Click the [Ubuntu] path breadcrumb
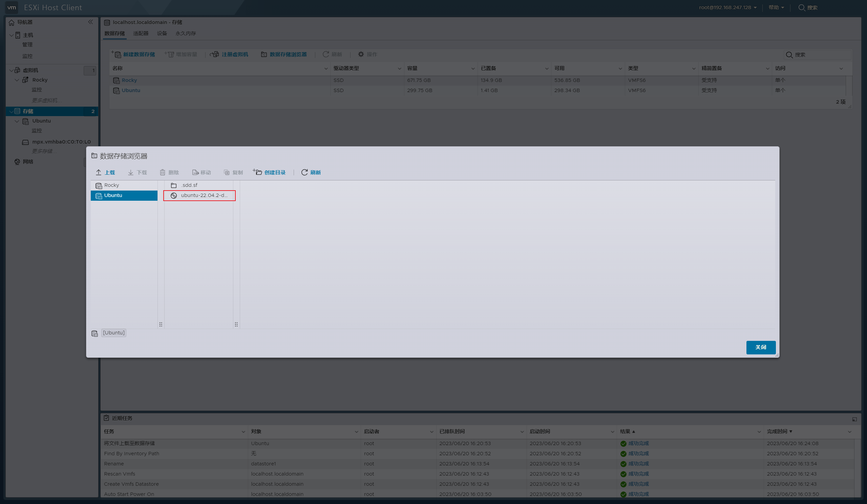This screenshot has width=867, height=504. 113,333
